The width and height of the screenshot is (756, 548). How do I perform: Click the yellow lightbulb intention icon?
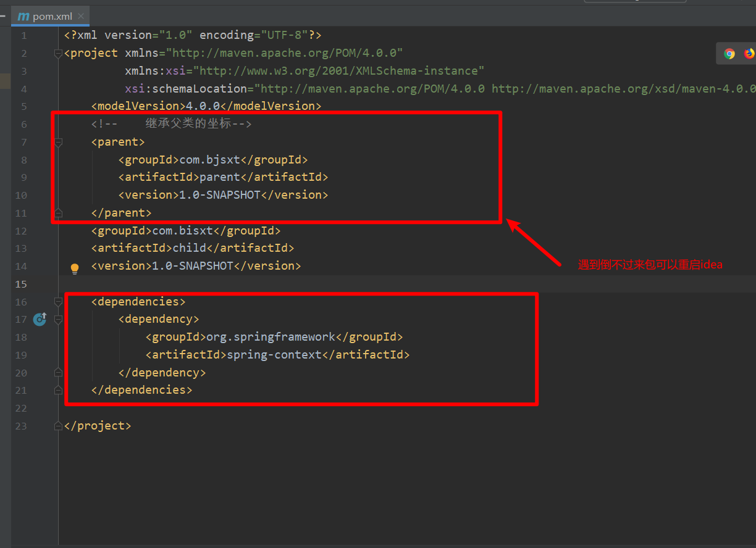pos(75,268)
